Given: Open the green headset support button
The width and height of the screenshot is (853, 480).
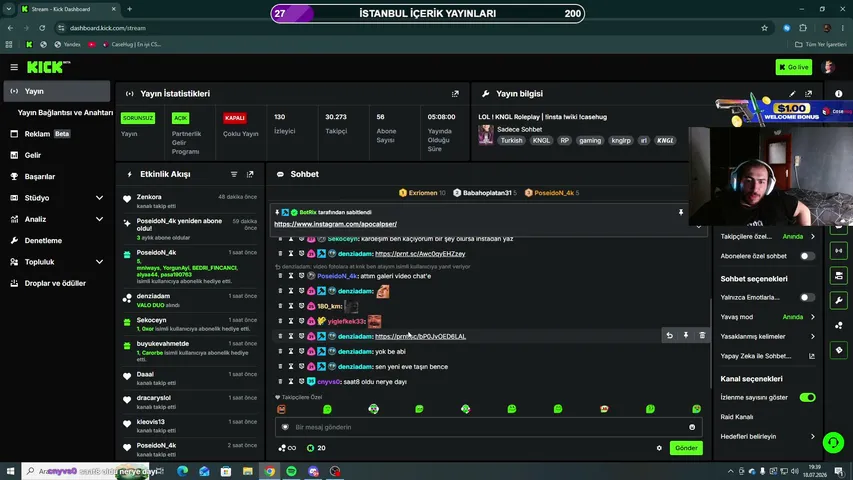Looking at the screenshot, I should tap(833, 442).
